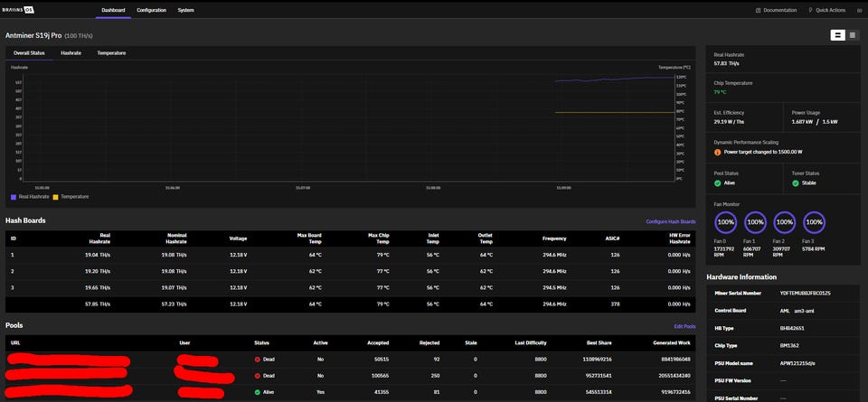The width and height of the screenshot is (868, 402).
Task: Click the Last Difficulty column header
Action: pyautogui.click(x=531, y=343)
